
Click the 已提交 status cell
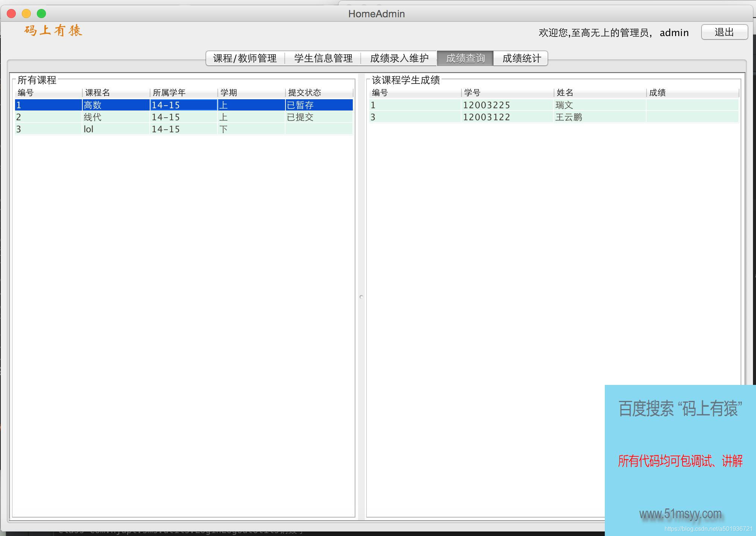319,117
